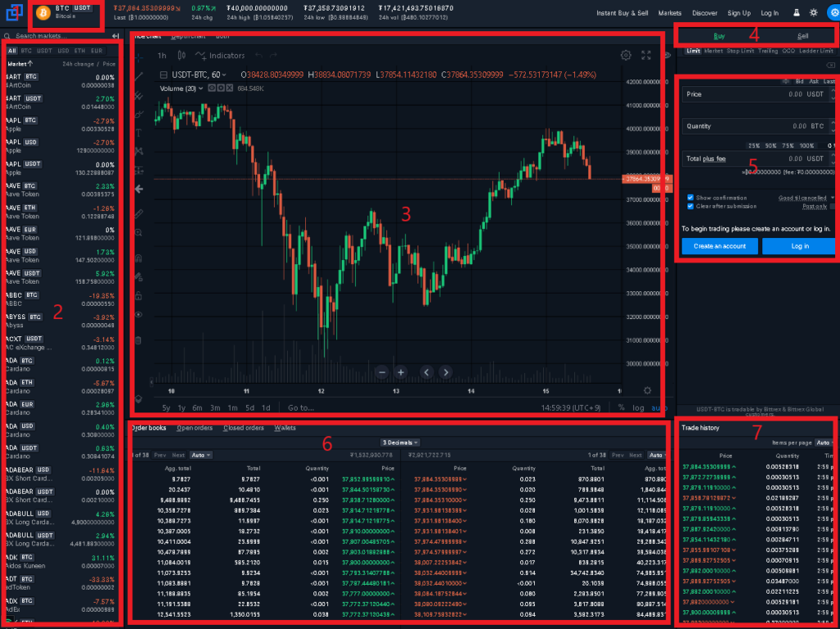This screenshot has height=629, width=840.
Task: Click blue Log in button
Action: pyautogui.click(x=799, y=246)
